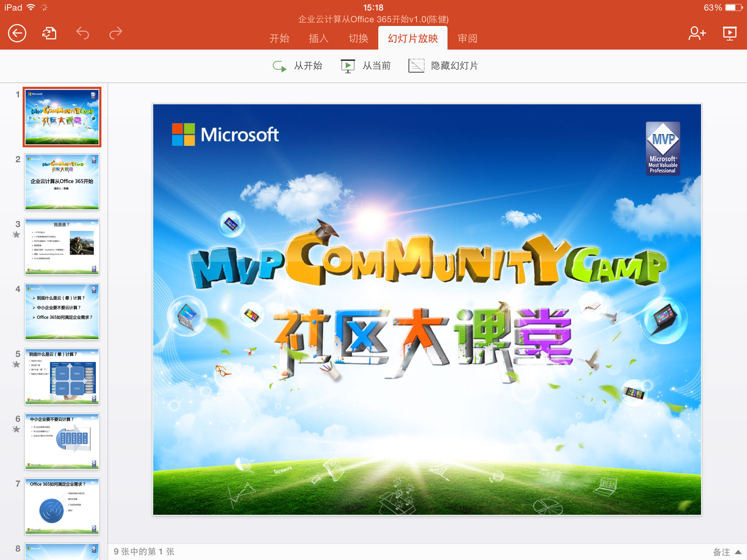Tap the Microsoft logo on main slide

click(225, 134)
